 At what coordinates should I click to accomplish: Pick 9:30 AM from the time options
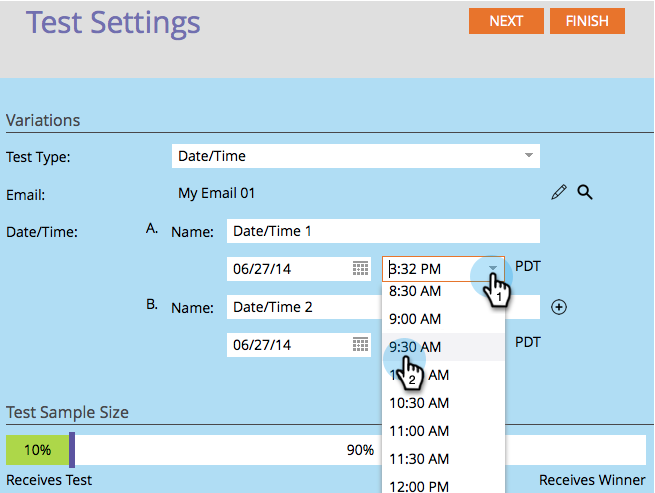click(x=415, y=347)
